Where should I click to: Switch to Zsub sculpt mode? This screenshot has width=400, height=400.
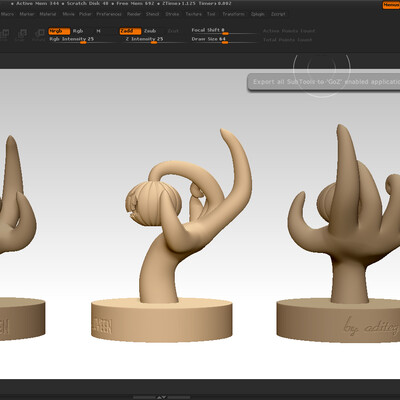point(150,31)
